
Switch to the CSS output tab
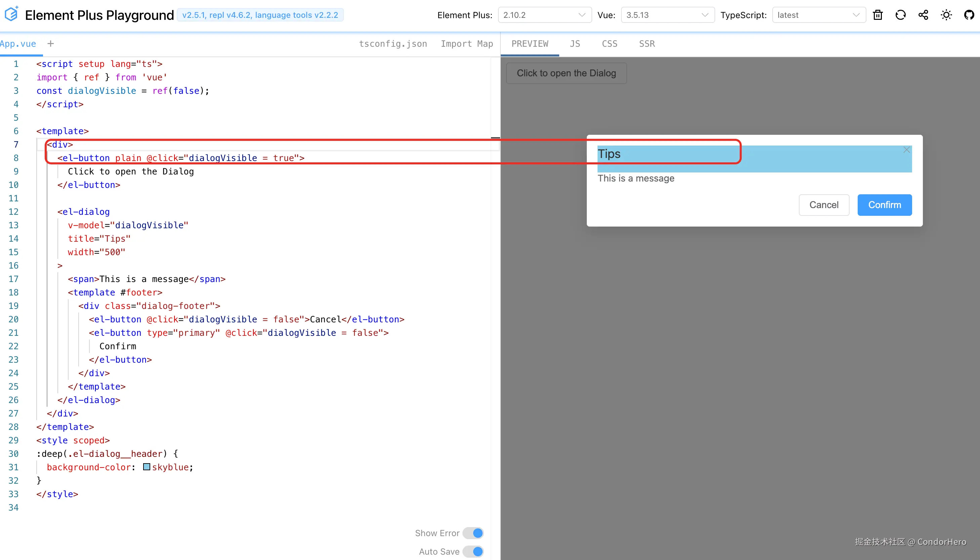(x=609, y=44)
